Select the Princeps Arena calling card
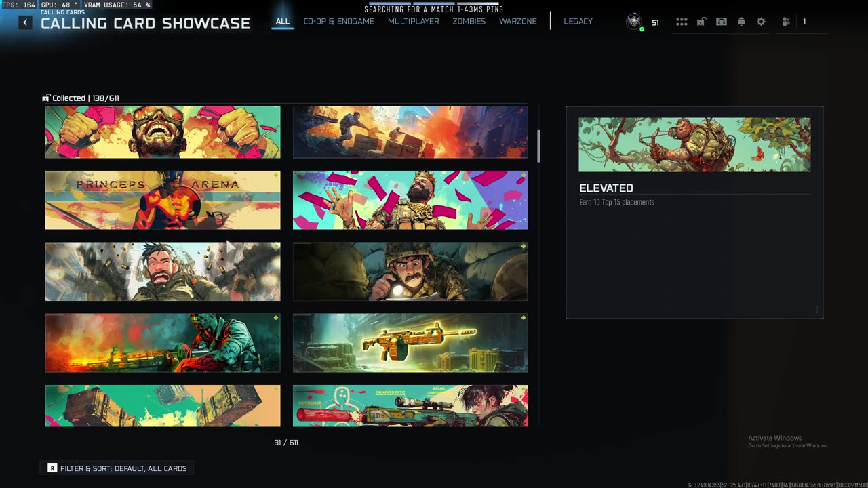The width and height of the screenshot is (868, 488). [x=163, y=200]
